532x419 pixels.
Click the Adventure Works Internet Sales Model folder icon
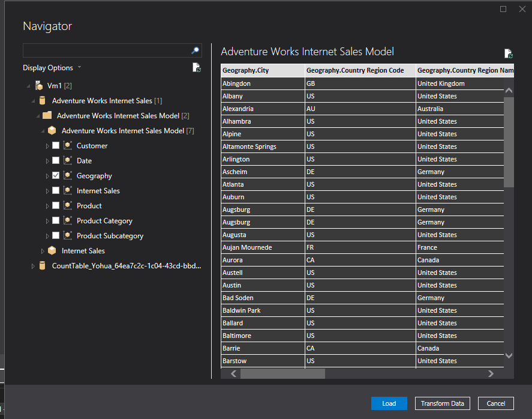(x=47, y=115)
